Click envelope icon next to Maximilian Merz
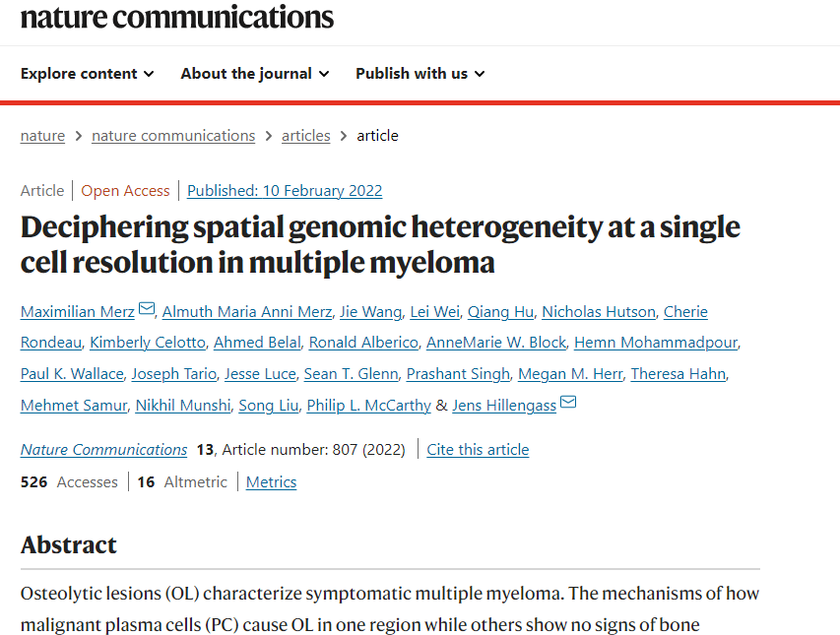This screenshot has height=635, width=840. (147, 310)
